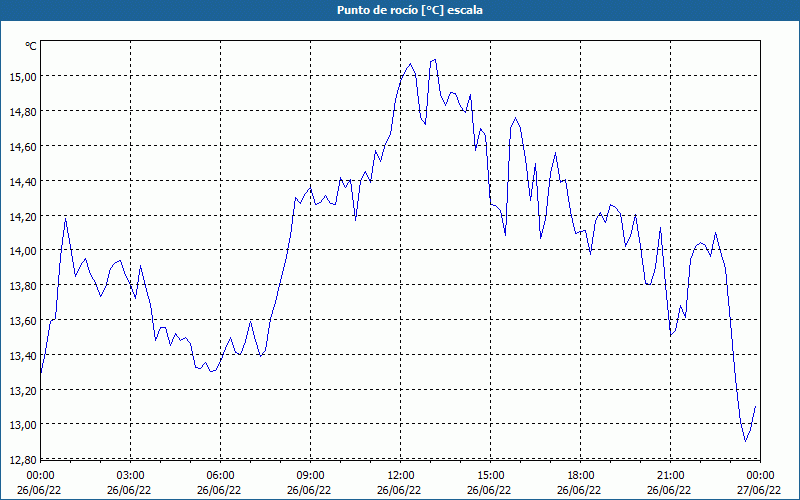Select the "14,80" y-axis label

[x=23, y=111]
